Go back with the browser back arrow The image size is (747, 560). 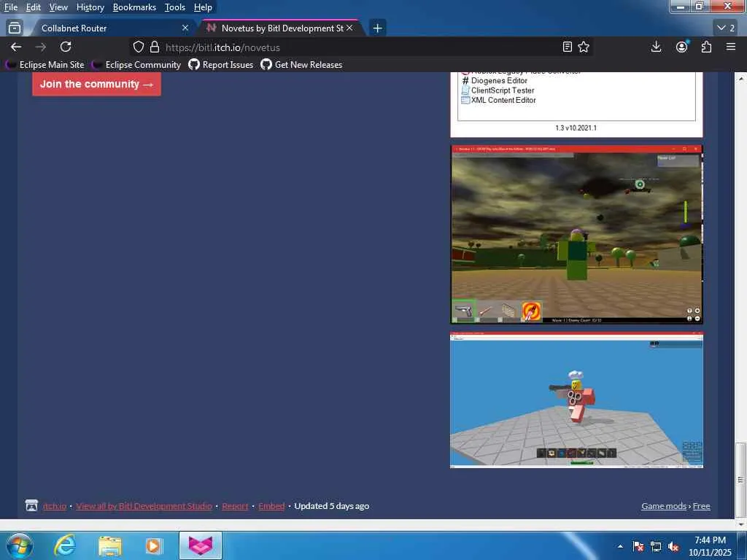[x=16, y=47]
